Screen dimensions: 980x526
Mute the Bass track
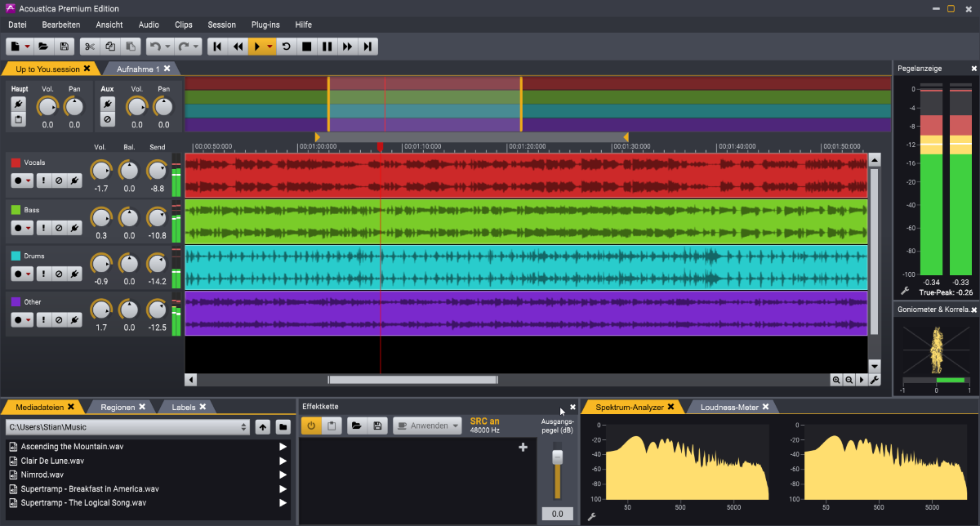tap(58, 228)
